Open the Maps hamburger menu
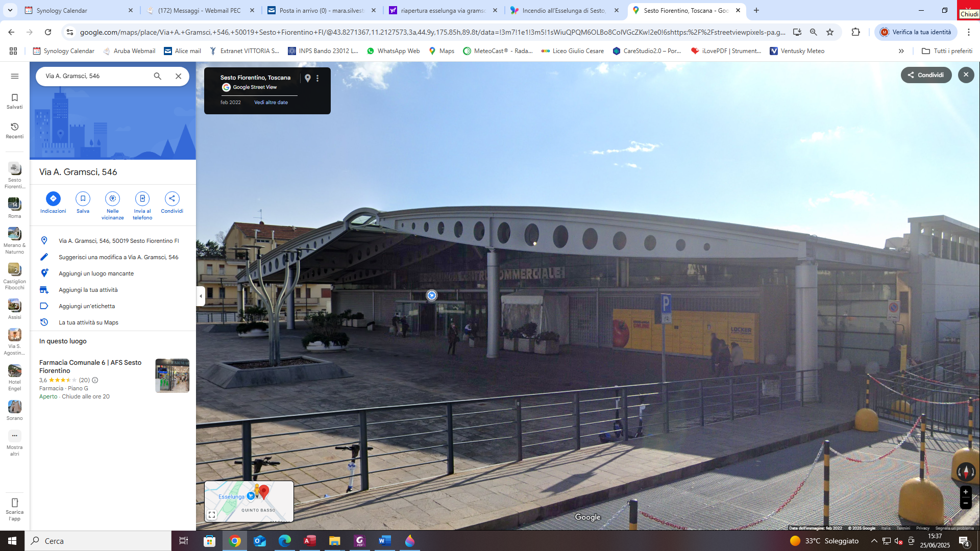980x551 pixels. (x=15, y=76)
